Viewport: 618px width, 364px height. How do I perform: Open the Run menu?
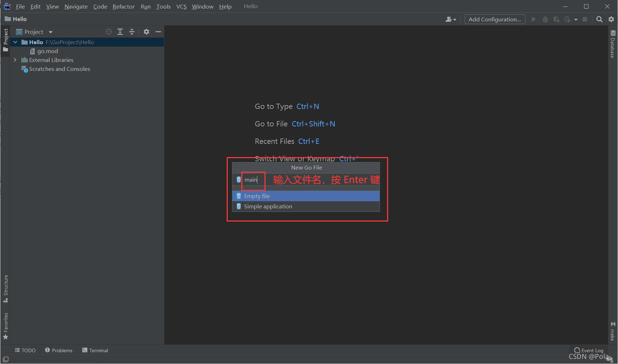click(x=145, y=6)
